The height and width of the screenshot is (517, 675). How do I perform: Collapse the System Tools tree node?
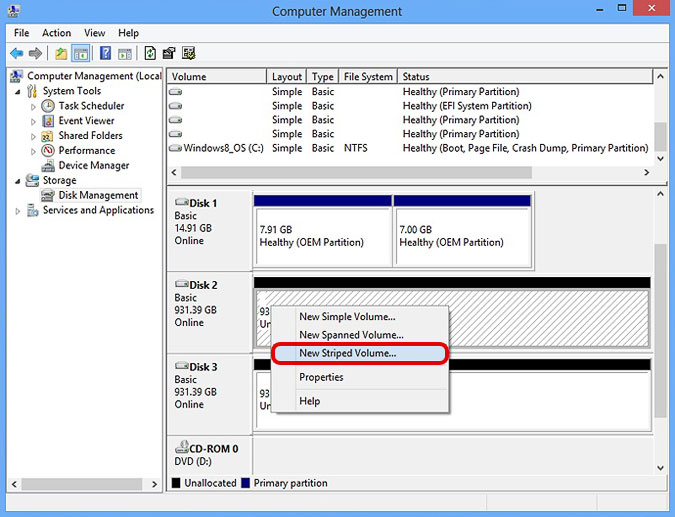[18, 91]
